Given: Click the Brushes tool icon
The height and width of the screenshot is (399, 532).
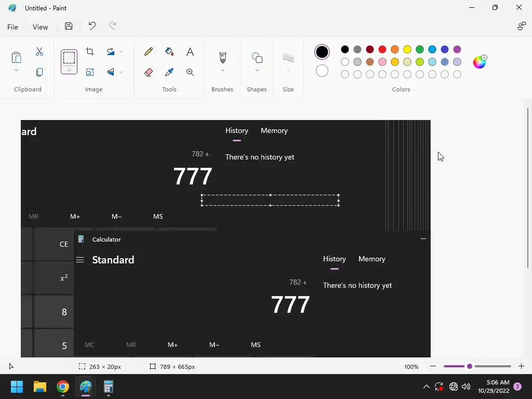Looking at the screenshot, I should click(x=222, y=57).
